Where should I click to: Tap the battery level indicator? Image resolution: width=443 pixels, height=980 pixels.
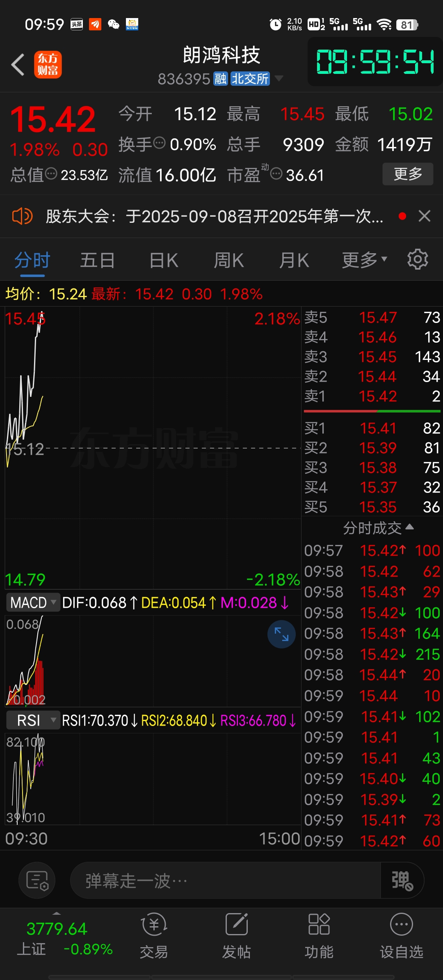point(407,25)
